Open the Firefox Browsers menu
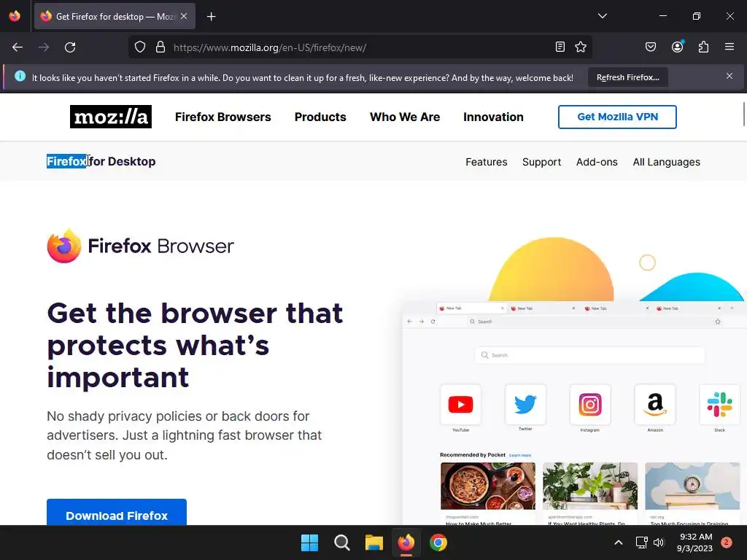 coord(223,117)
